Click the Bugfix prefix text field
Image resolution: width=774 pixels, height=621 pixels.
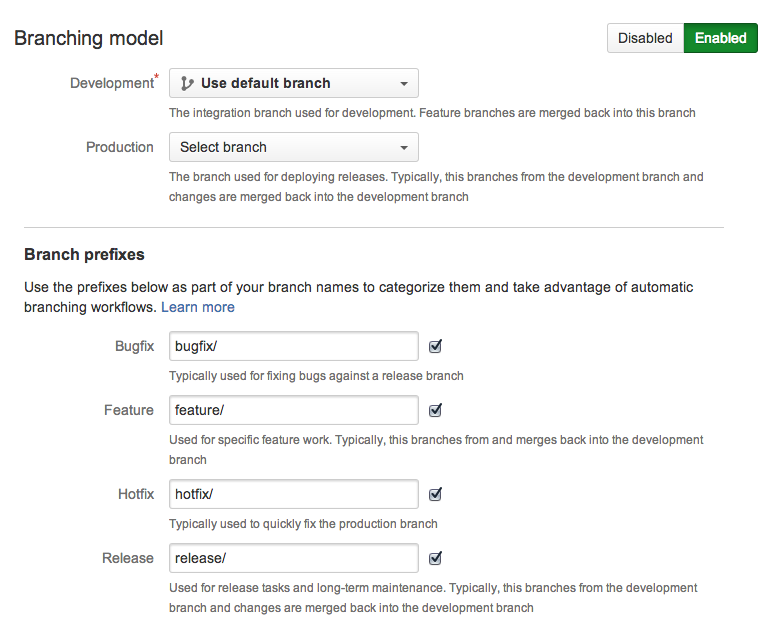(293, 347)
